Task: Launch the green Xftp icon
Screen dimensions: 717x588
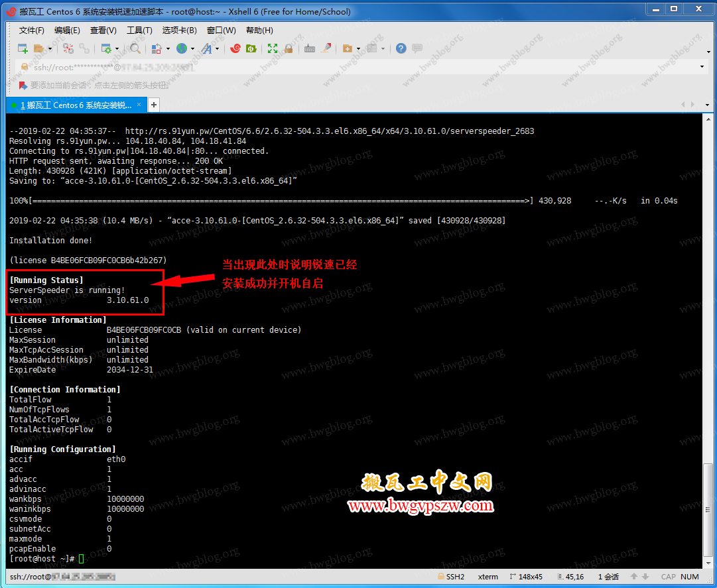Action: 251,48
